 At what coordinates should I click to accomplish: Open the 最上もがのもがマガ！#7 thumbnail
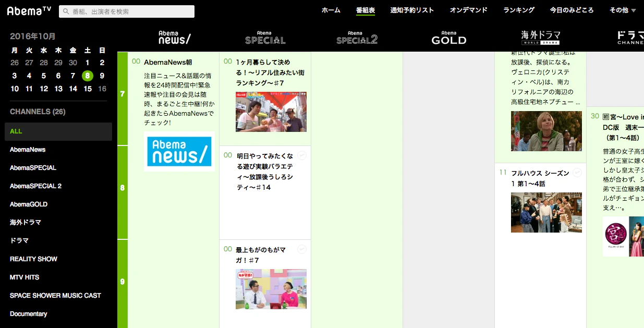(x=271, y=289)
